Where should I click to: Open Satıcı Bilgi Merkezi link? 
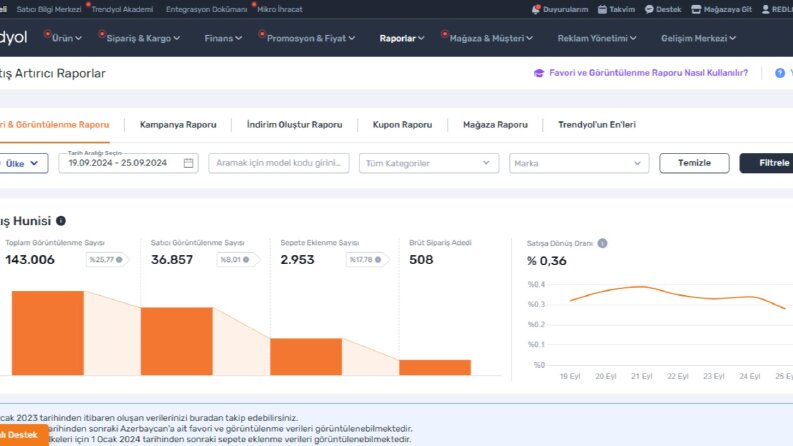tap(49, 10)
